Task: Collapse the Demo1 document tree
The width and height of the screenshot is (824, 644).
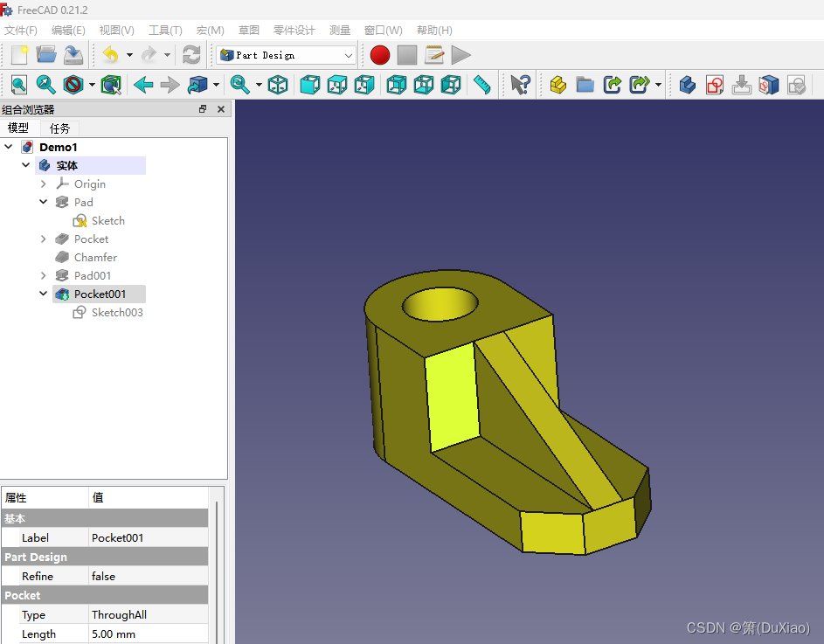Action: point(9,147)
